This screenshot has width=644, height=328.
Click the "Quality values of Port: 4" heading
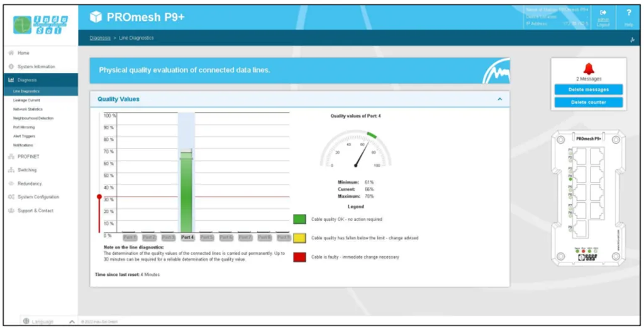pyautogui.click(x=356, y=116)
